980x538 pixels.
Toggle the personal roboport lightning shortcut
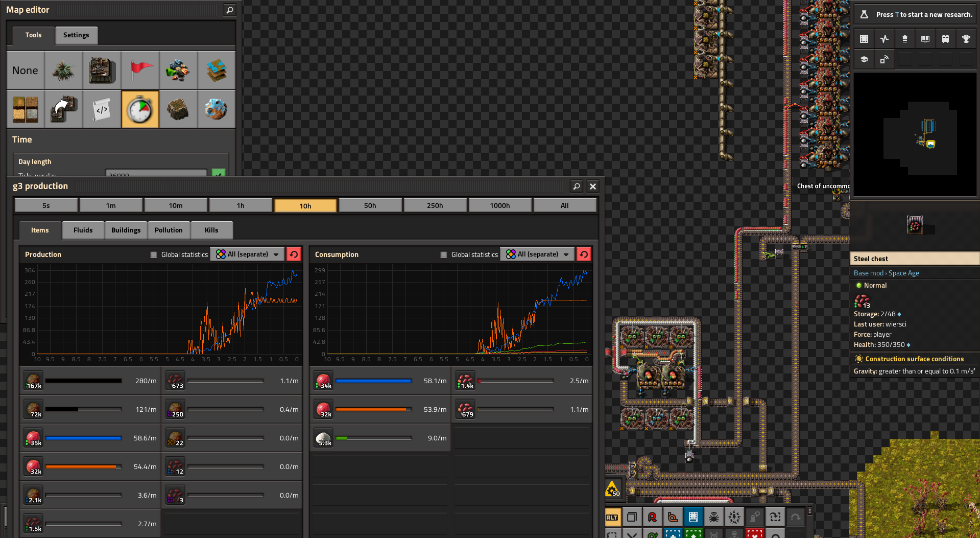click(734, 517)
